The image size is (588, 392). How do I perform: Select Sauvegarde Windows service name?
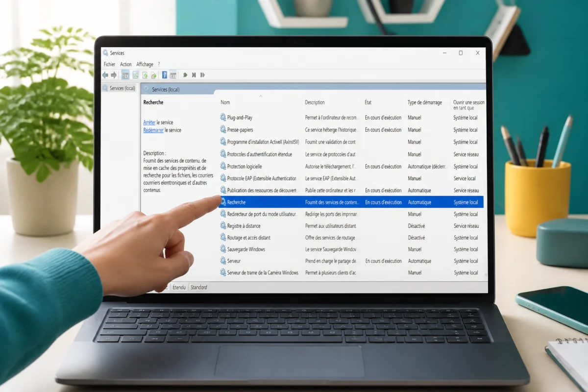tap(246, 249)
